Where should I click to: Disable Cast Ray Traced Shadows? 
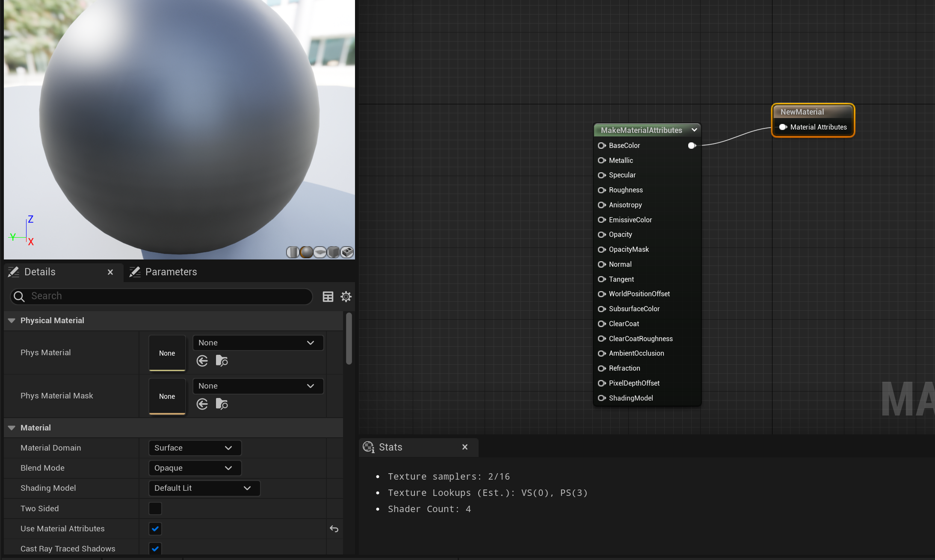click(155, 548)
